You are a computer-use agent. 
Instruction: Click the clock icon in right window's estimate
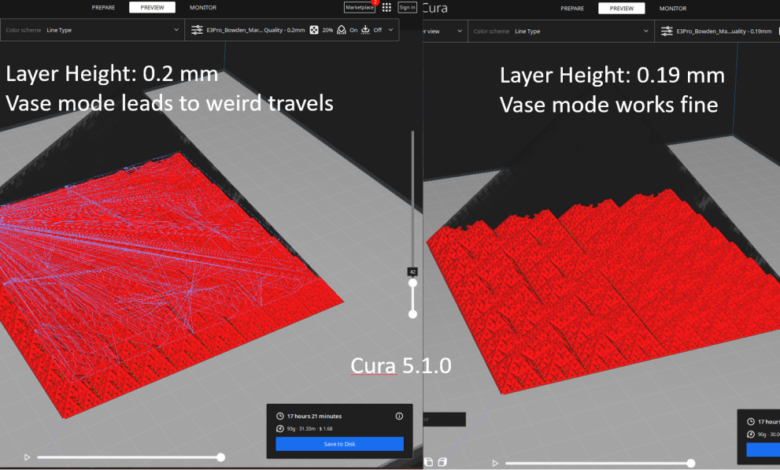click(x=751, y=422)
